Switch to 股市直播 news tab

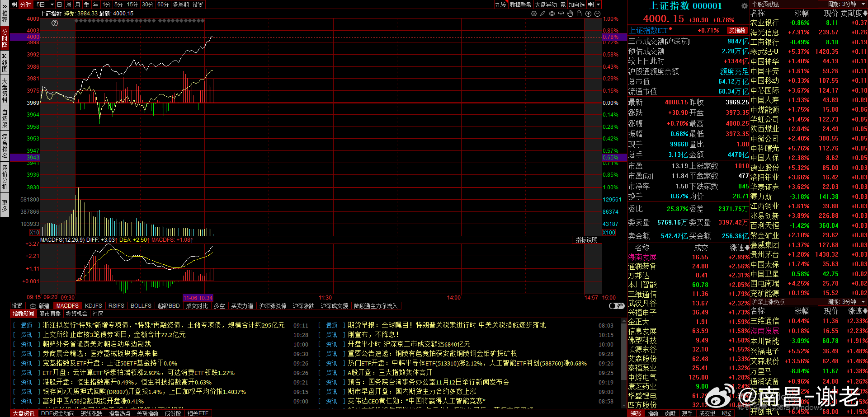click(50, 314)
